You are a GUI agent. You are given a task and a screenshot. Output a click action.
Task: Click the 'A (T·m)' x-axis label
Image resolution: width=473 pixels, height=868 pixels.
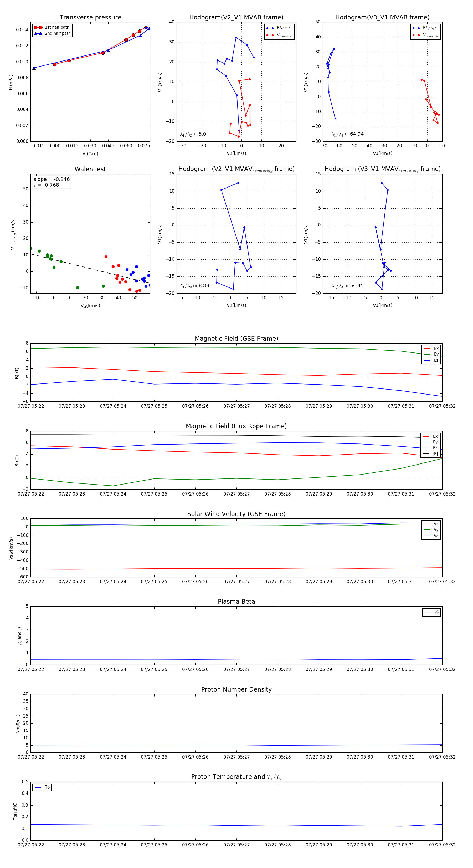click(x=90, y=154)
